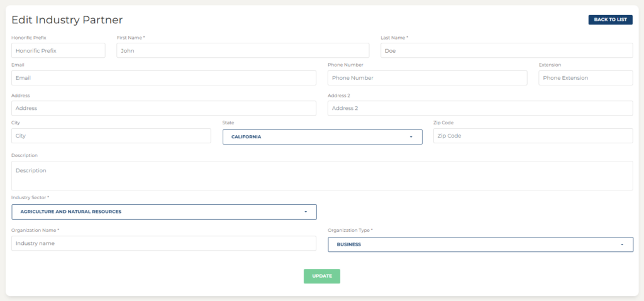This screenshot has width=644, height=301.
Task: Open the State dropdown showing California
Action: (323, 137)
